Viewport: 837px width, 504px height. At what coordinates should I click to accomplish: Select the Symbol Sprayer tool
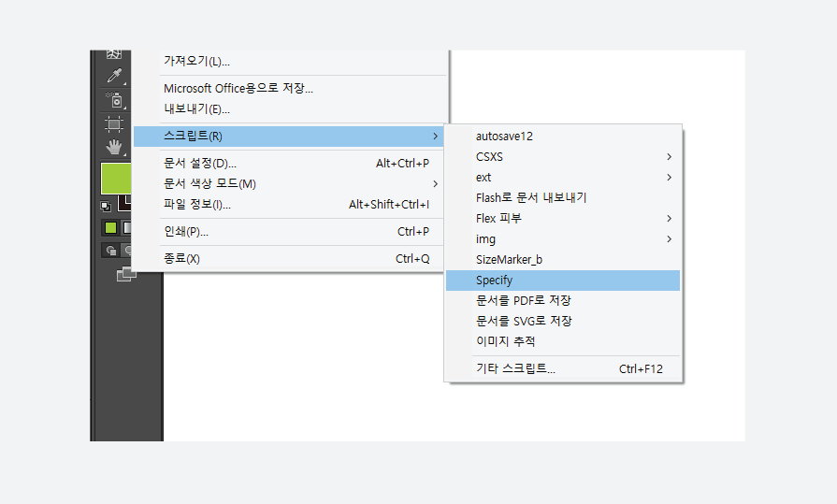point(114,100)
